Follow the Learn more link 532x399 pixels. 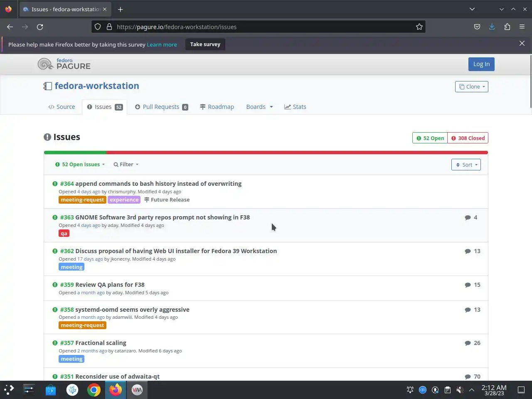pyautogui.click(x=162, y=44)
